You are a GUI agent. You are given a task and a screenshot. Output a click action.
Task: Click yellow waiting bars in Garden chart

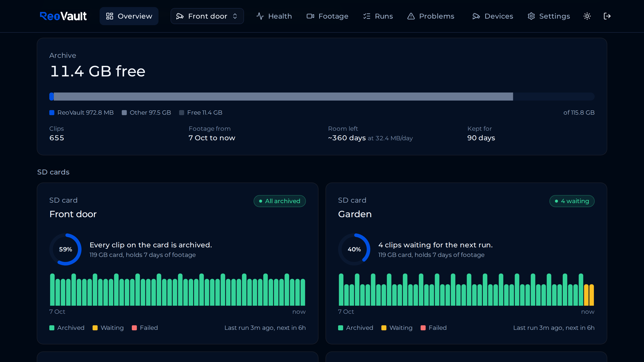pyautogui.click(x=589, y=295)
